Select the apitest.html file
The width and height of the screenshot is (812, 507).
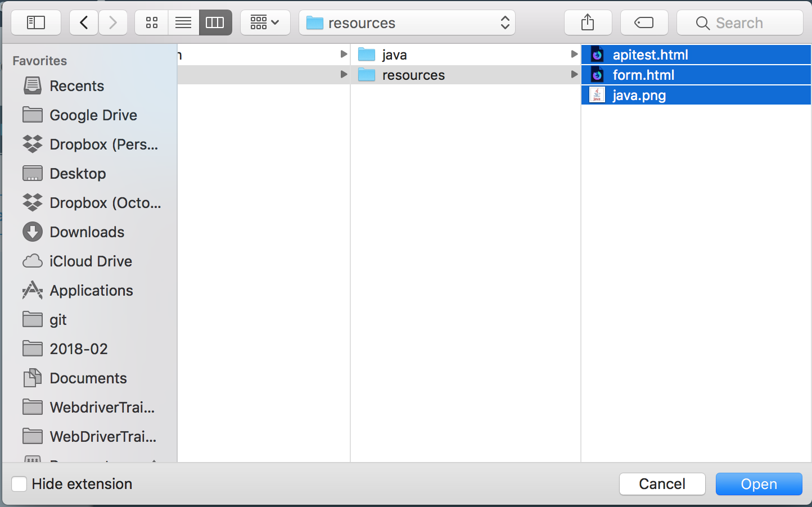[x=650, y=55]
